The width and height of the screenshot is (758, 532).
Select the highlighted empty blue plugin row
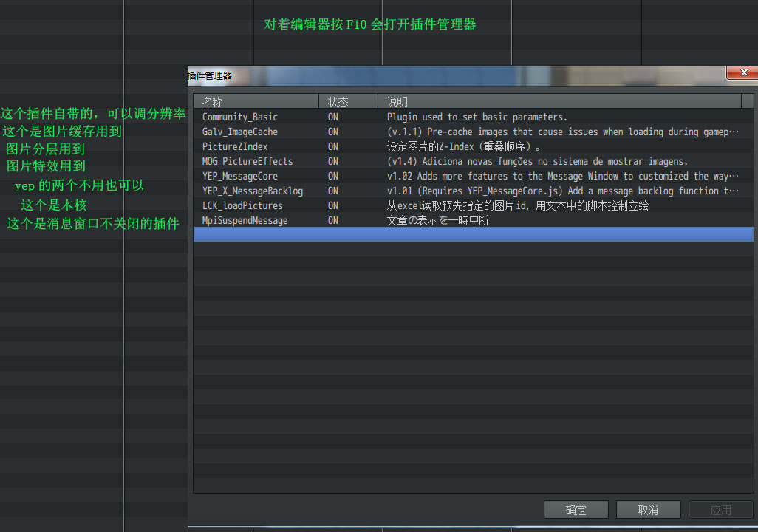point(474,234)
